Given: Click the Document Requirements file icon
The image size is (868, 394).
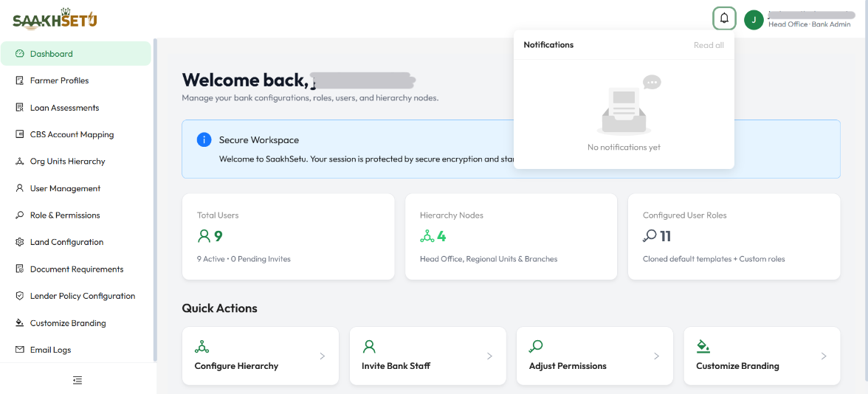Looking at the screenshot, I should pyautogui.click(x=20, y=269).
